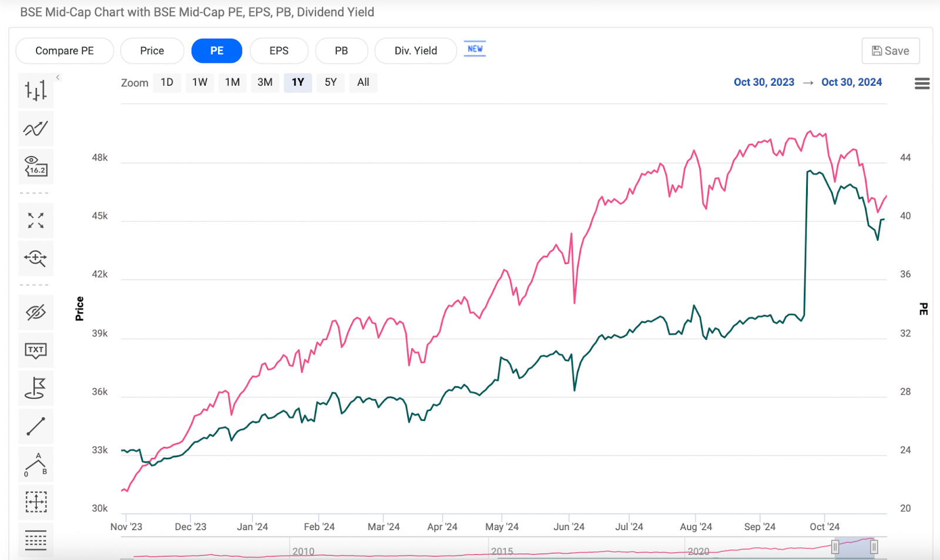Edit the start date Oct 30, 2023
This screenshot has height=560, width=940.
coord(764,82)
